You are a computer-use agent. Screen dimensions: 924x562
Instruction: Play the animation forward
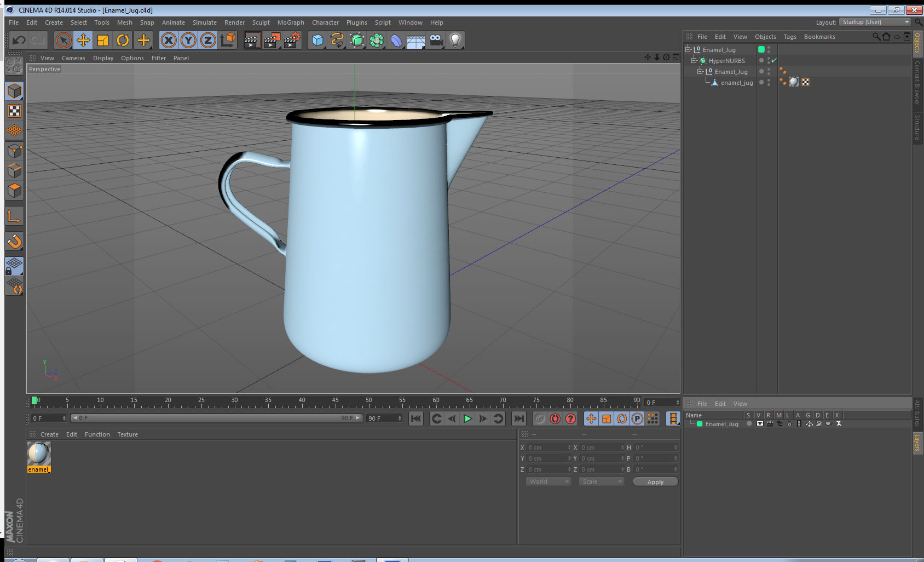click(467, 418)
